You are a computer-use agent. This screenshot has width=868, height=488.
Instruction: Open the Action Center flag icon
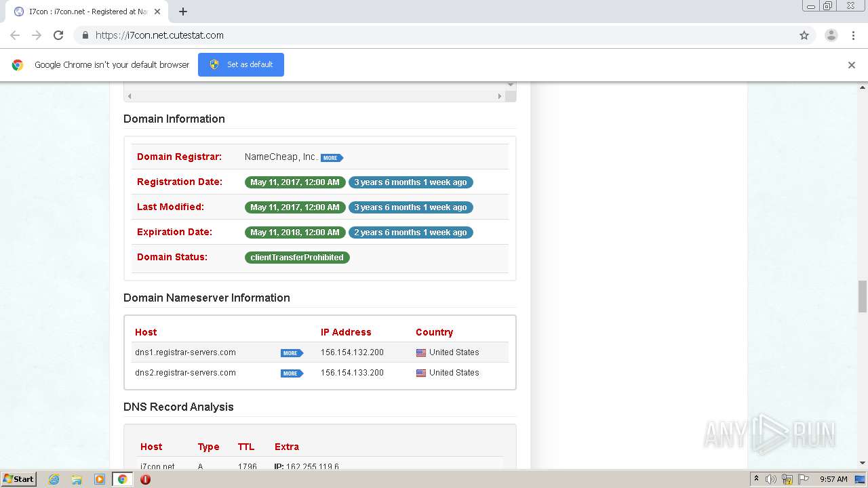[804, 479]
